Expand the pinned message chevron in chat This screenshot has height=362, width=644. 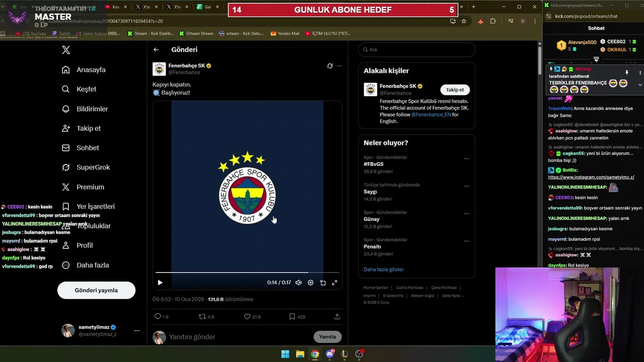click(x=640, y=84)
